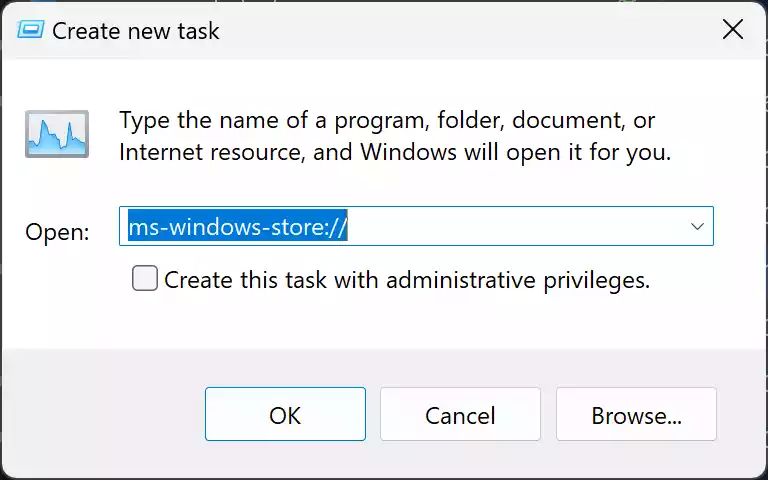The height and width of the screenshot is (480, 768).
Task: Click the empty area of the title bar
Action: (465, 30)
